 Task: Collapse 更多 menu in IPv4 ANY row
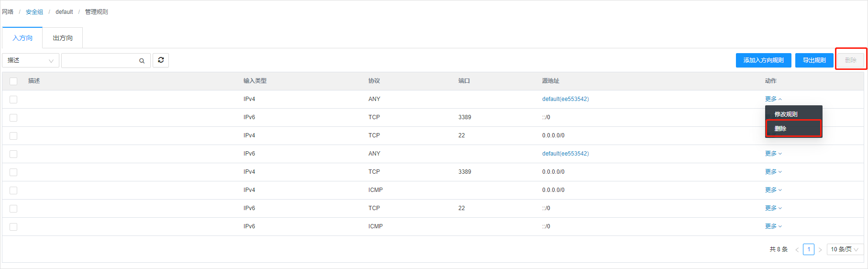click(773, 99)
